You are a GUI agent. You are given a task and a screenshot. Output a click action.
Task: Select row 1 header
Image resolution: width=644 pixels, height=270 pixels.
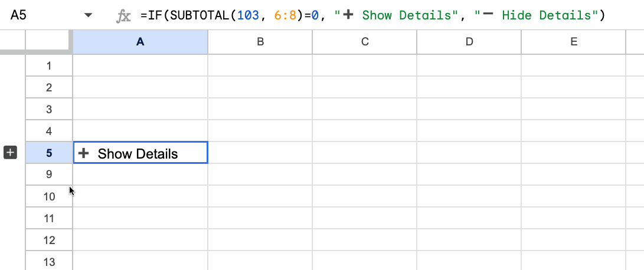(49, 65)
